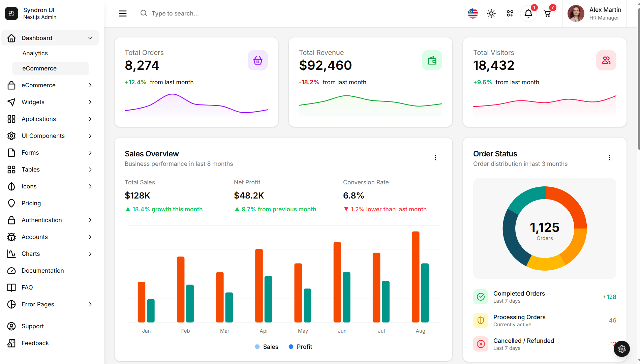Click the search magnifier icon
This screenshot has width=640, height=364.
click(x=144, y=13)
